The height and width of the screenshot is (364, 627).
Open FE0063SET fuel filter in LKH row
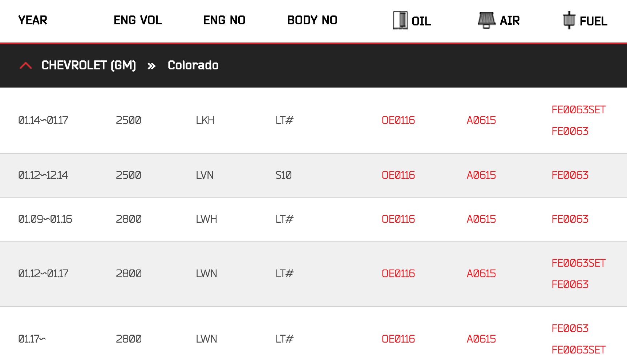tap(578, 110)
